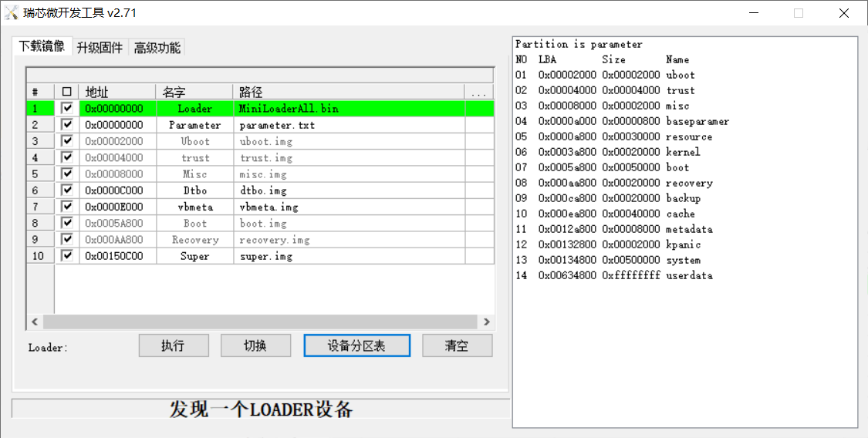The width and height of the screenshot is (868, 438).
Task: Click the 名字 column header
Action: tap(195, 92)
